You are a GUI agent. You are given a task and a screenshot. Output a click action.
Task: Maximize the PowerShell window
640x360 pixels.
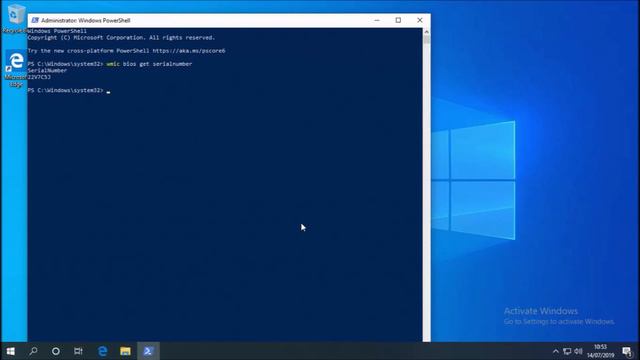coord(398,20)
